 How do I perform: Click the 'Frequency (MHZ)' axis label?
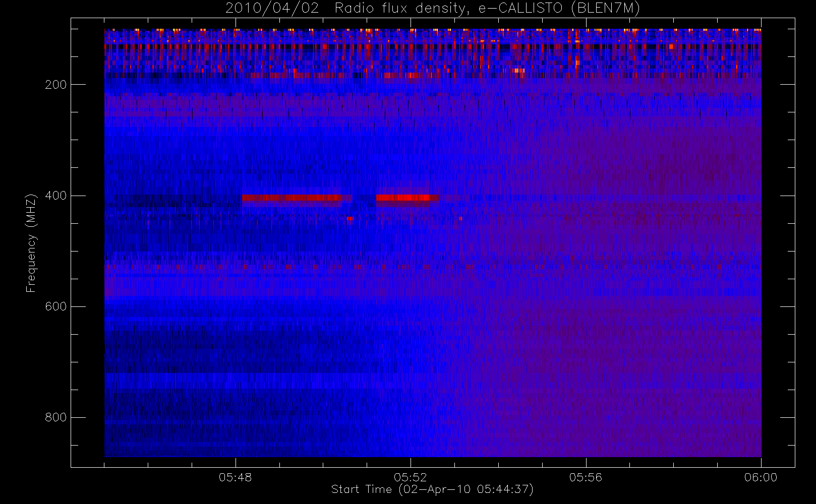tap(31, 243)
